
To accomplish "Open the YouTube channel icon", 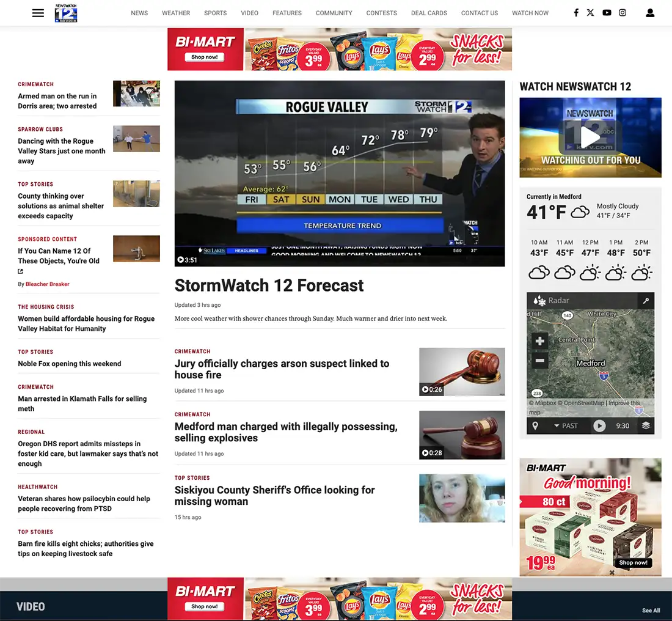I will tap(607, 13).
